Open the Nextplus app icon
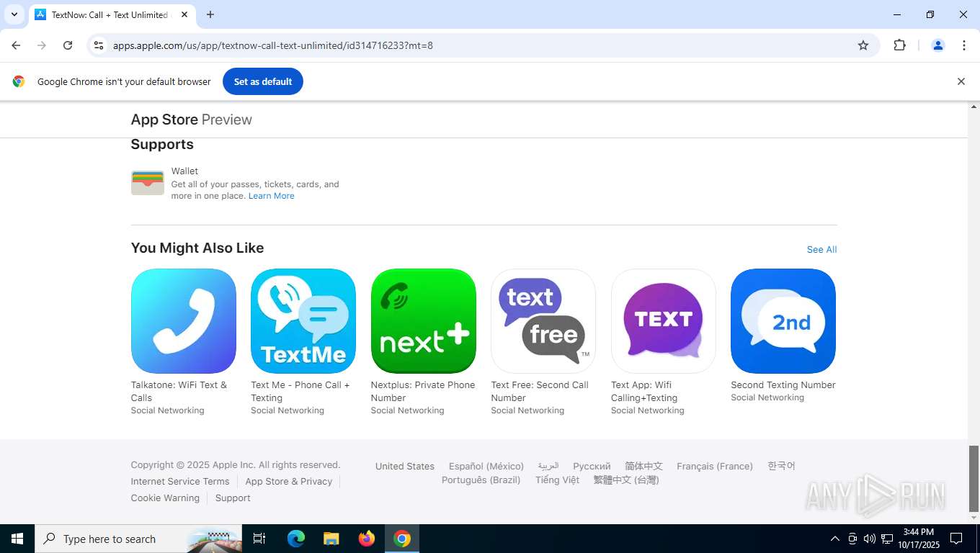The image size is (980, 553). (x=424, y=321)
